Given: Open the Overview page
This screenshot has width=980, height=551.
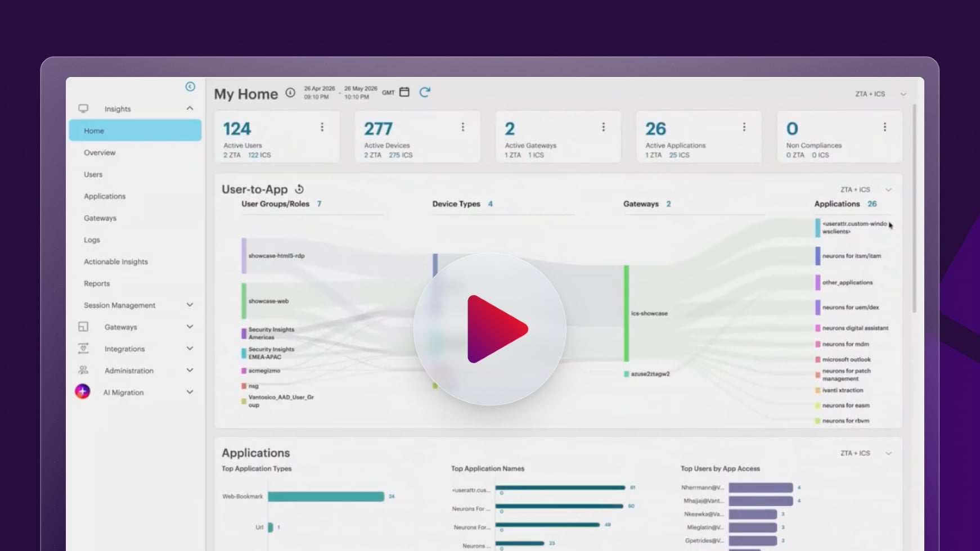Looking at the screenshot, I should coord(100,152).
